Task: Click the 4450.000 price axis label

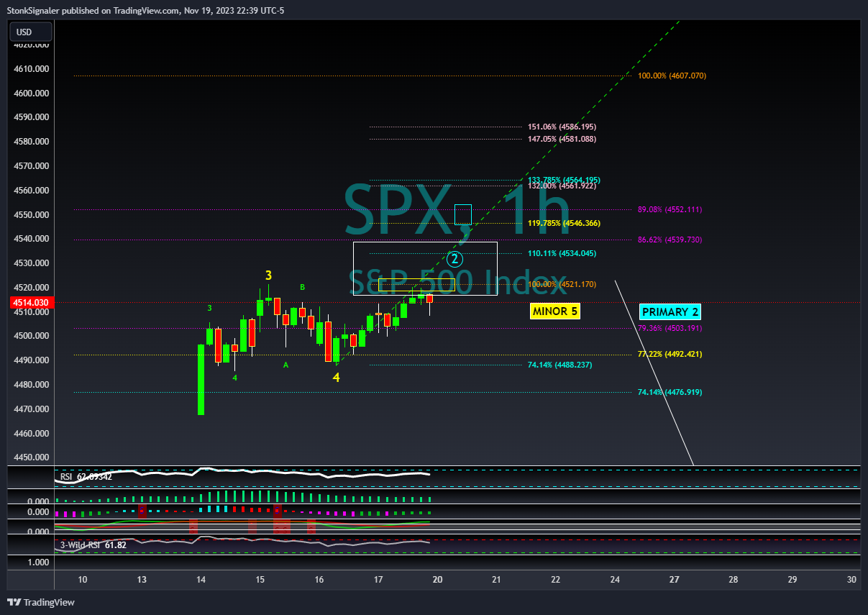Action: pyautogui.click(x=31, y=457)
